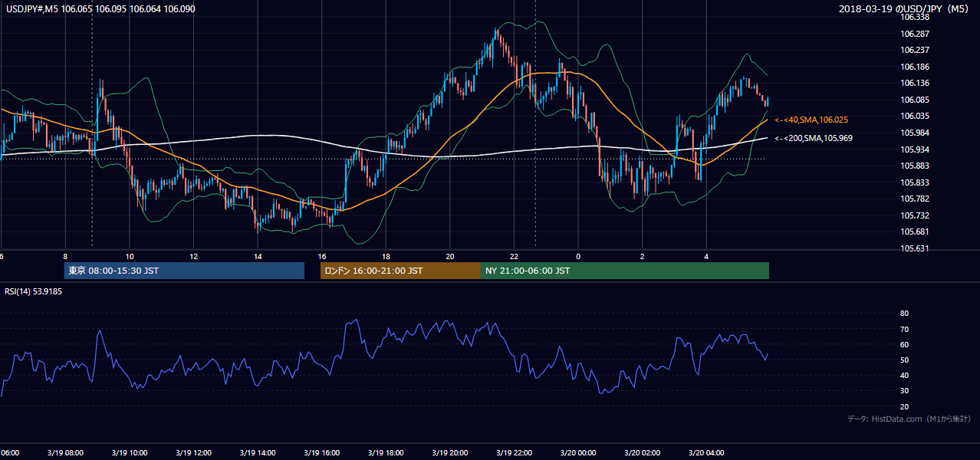Screen dimensions: 980x460
Task: Click bottom date label 3/19 08:00
Action: 66,453
